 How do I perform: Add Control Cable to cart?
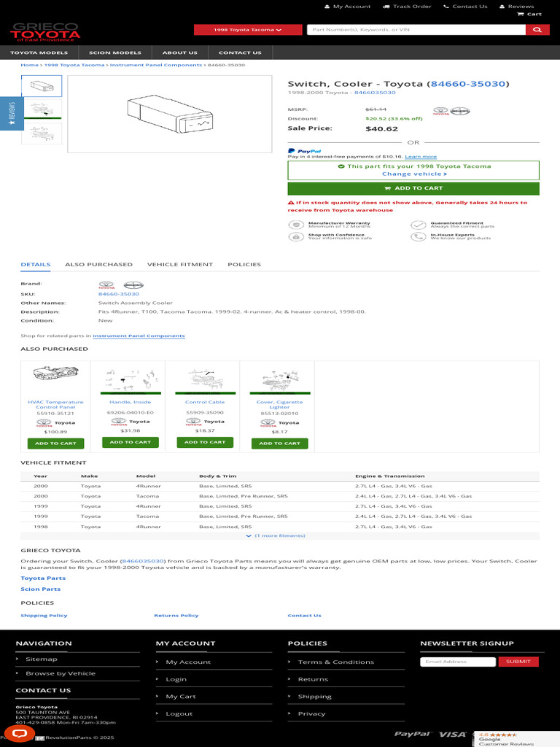click(x=205, y=443)
